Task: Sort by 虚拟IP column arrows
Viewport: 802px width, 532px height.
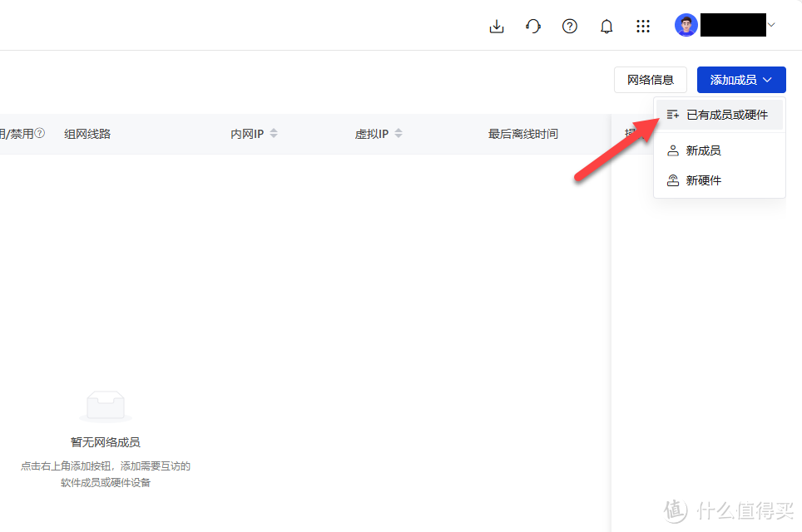Action: (399, 134)
